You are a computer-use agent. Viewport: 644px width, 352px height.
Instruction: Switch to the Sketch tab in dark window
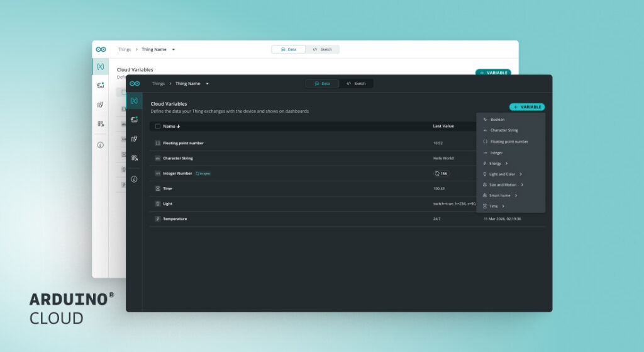356,83
